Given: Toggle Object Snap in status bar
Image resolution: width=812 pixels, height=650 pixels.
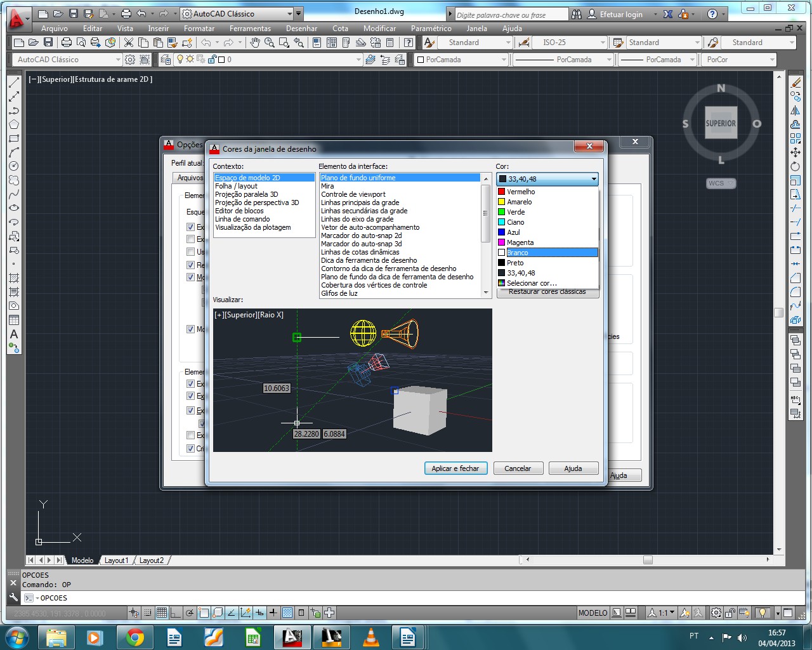Looking at the screenshot, I should [204, 613].
